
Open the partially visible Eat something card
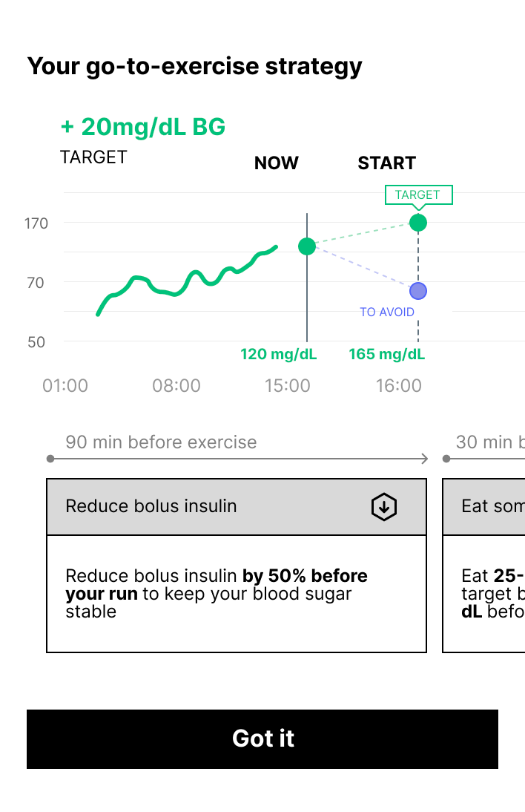click(x=483, y=564)
